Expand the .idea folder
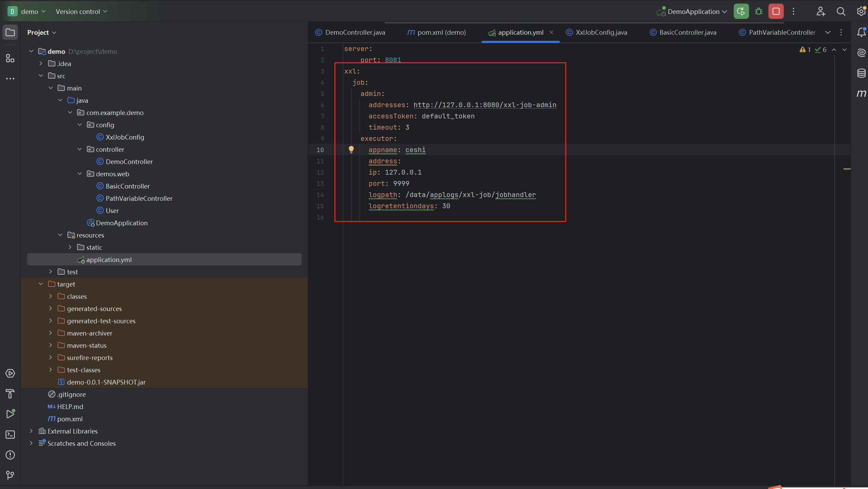The height and width of the screenshot is (489, 868). coord(41,64)
